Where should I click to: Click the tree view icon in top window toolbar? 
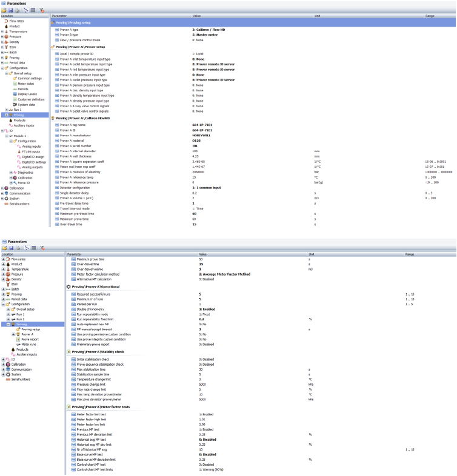pos(27,10)
